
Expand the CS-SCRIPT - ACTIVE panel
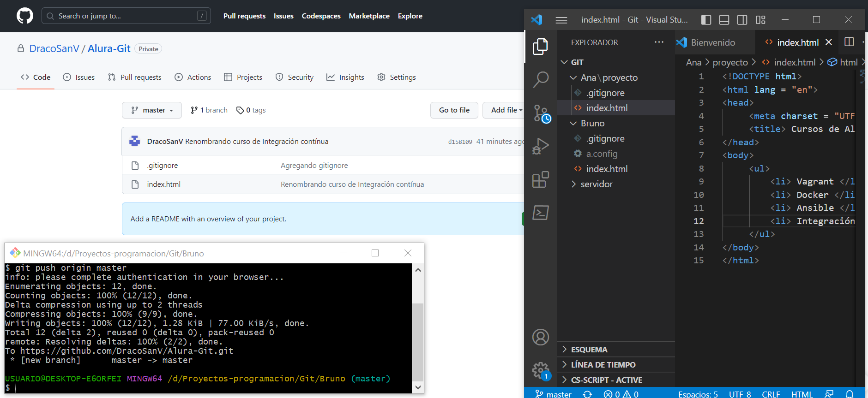coord(616,380)
